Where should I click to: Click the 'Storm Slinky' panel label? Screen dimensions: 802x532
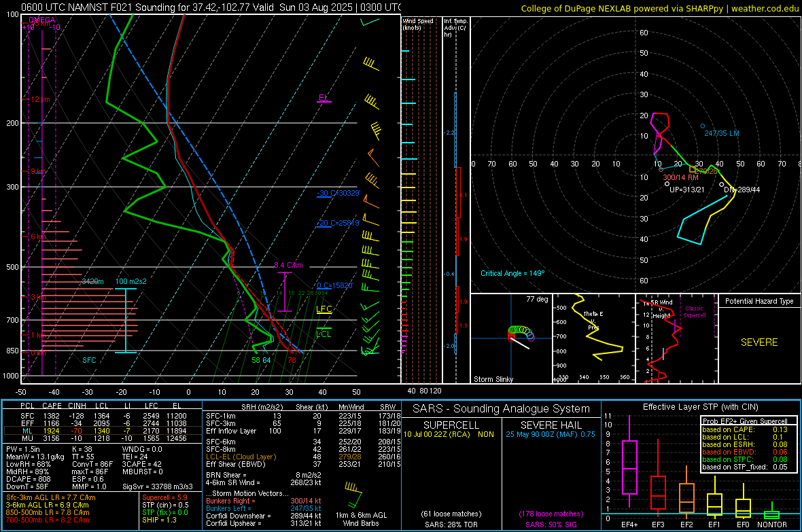[493, 379]
